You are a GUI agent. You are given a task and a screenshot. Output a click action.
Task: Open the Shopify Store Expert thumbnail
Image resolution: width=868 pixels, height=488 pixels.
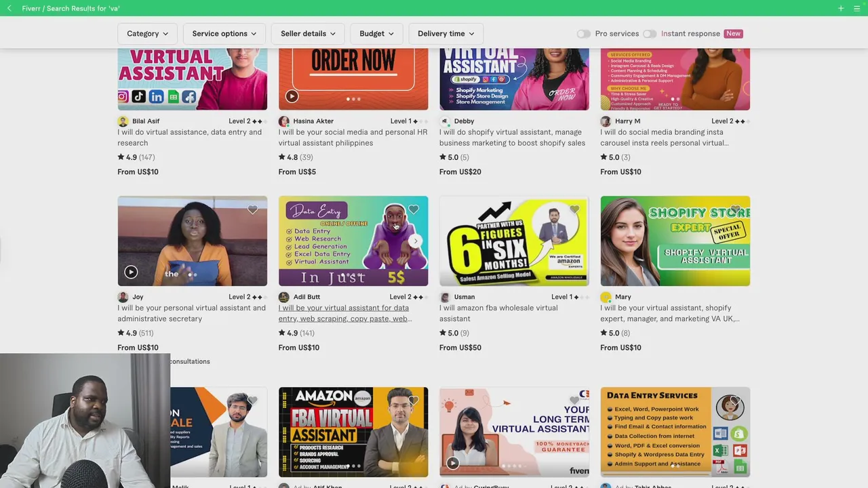[675, 241]
